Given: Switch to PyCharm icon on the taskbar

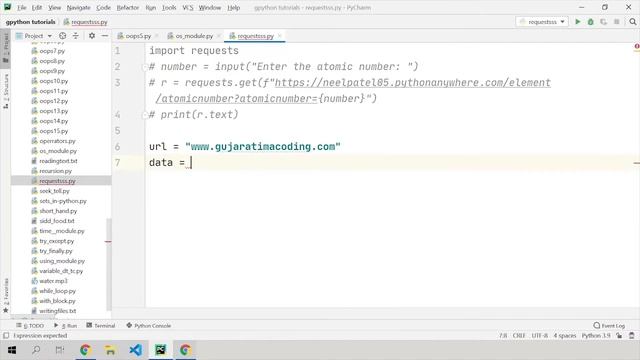Looking at the screenshot, I should pyautogui.click(x=160, y=350).
